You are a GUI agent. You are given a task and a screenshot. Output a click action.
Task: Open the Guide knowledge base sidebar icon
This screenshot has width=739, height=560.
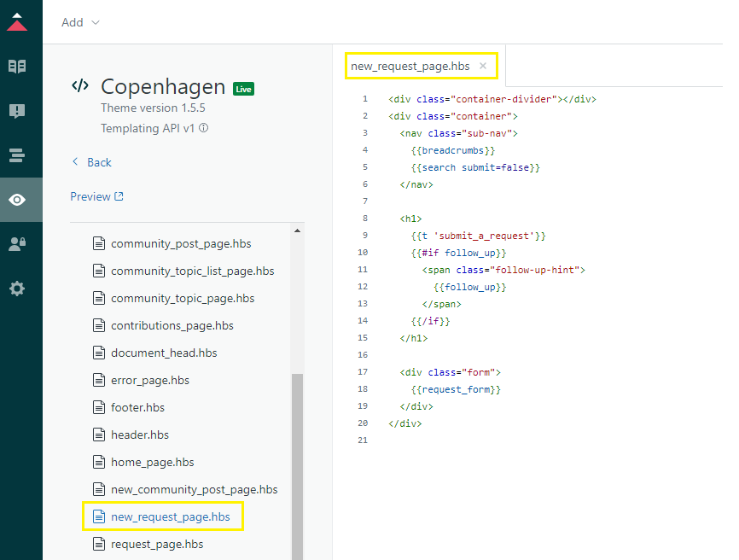[17, 67]
